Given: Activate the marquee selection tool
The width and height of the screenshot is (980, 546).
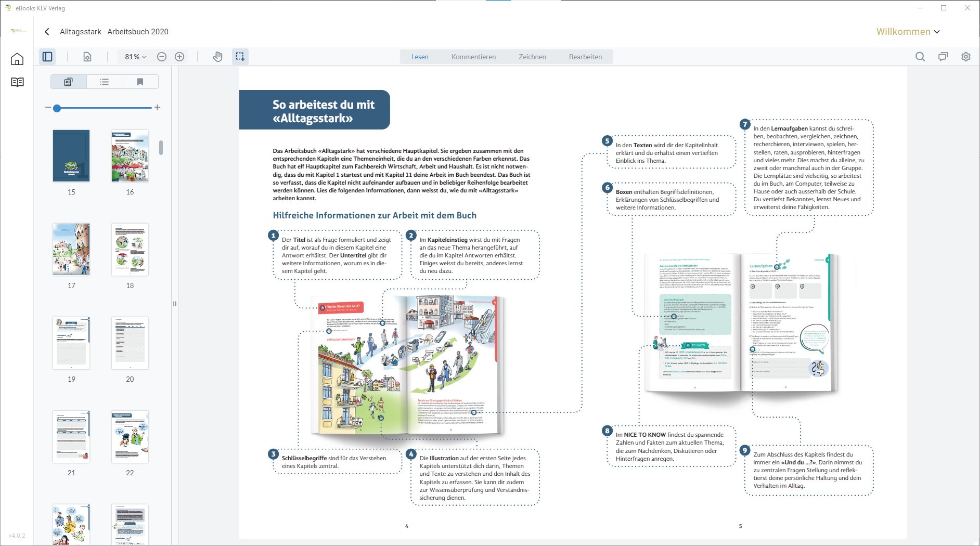Looking at the screenshot, I should (x=240, y=57).
